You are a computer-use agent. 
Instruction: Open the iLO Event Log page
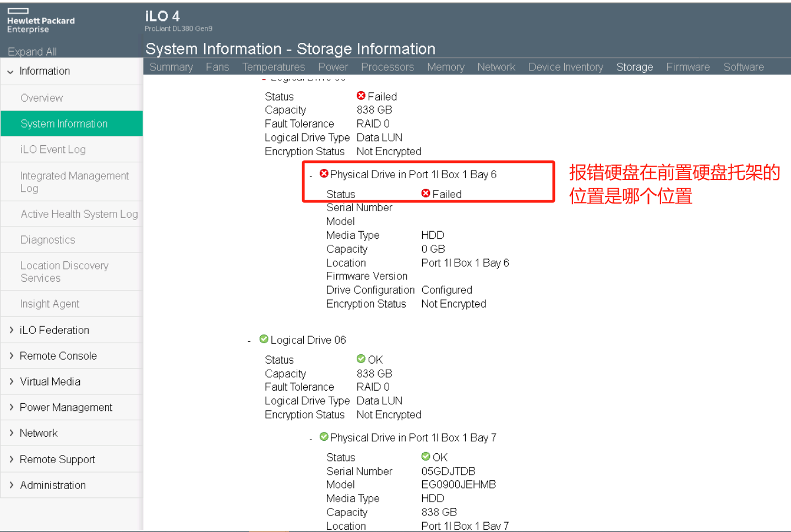coord(53,150)
